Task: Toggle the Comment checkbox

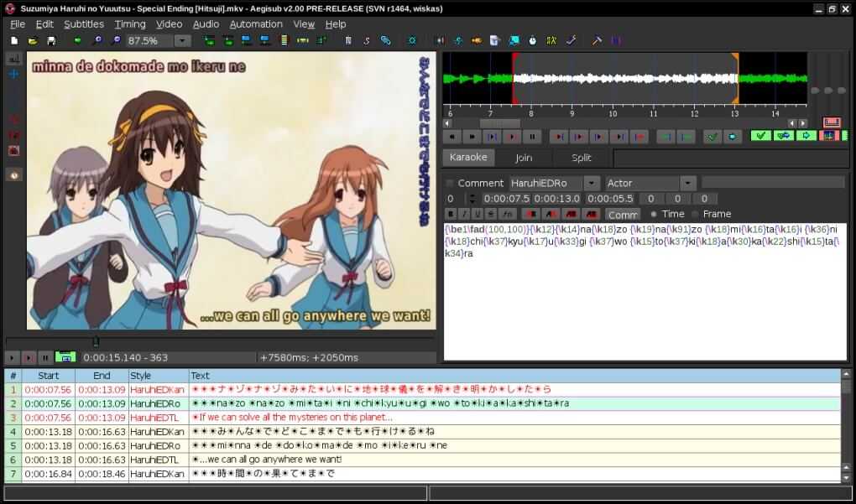Action: click(x=450, y=183)
